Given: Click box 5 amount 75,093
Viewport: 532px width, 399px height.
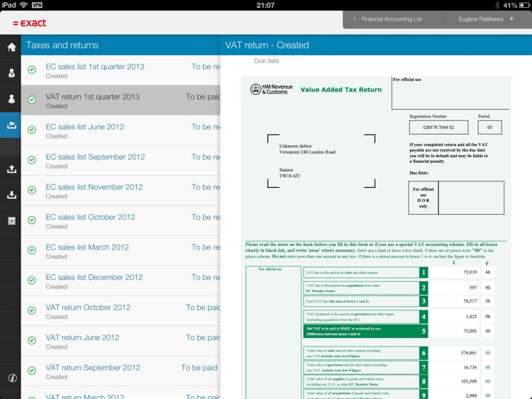Looking at the screenshot, I should (x=470, y=331).
